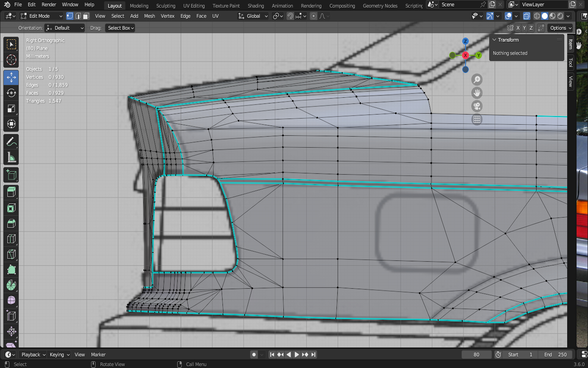Click the current frame field showing 80
This screenshot has height=368, width=588.
[477, 355]
